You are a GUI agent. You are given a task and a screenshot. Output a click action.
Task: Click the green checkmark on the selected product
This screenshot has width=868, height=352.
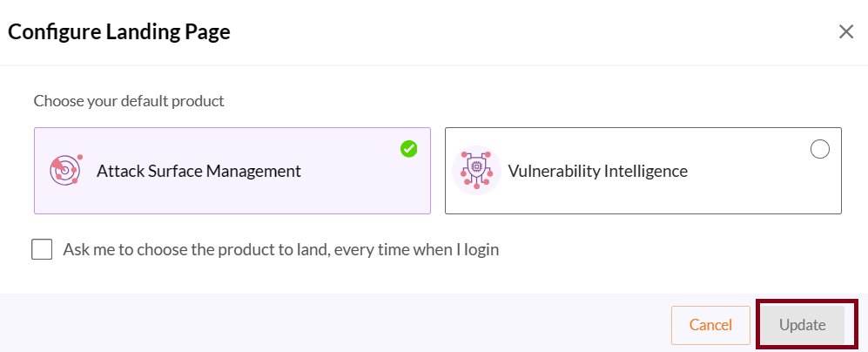(x=408, y=149)
